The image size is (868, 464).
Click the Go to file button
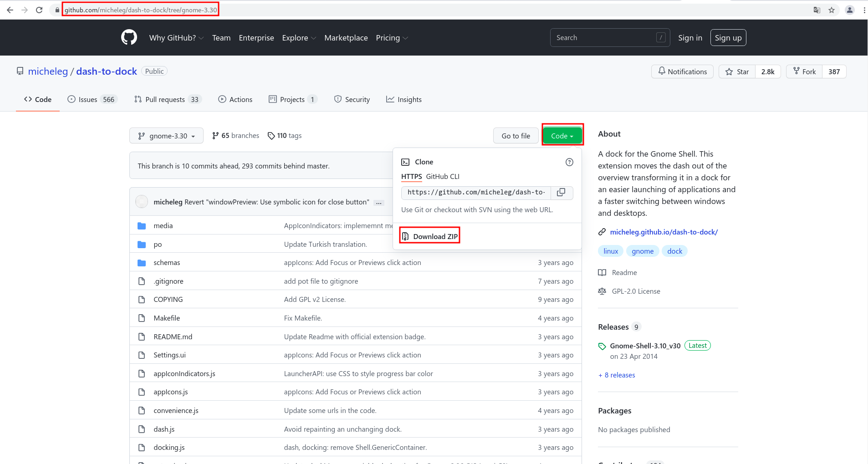pos(516,136)
